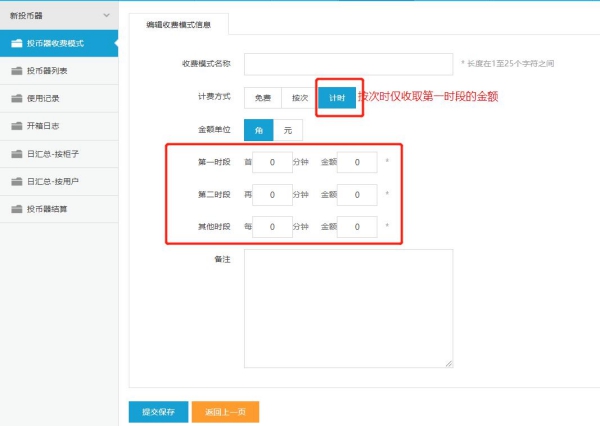Viewport: 600px width, 426px height.
Task: Focus 第二时段 minutes input field
Action: coord(272,195)
